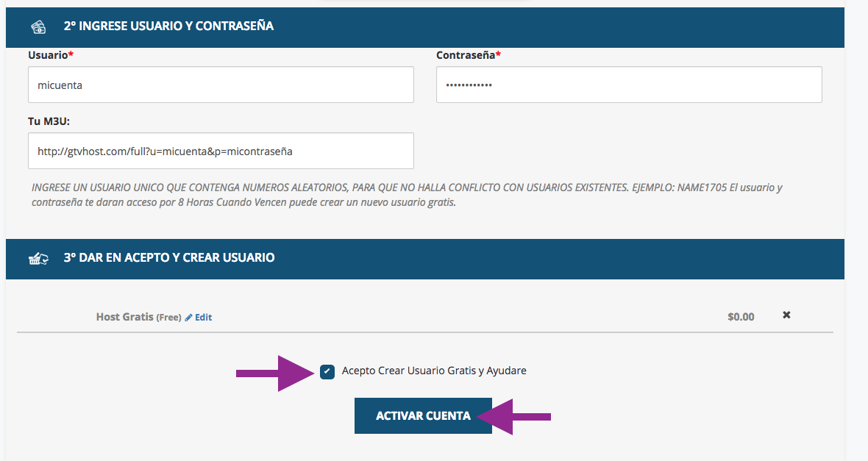Viewport: 868px width, 461px height.
Task: Toggle the Acepto Crear Usuario Gratis checkbox
Action: click(327, 371)
